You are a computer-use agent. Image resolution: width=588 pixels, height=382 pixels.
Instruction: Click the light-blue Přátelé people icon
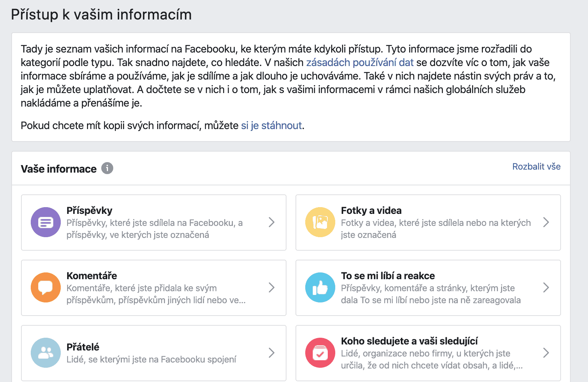[x=46, y=353]
